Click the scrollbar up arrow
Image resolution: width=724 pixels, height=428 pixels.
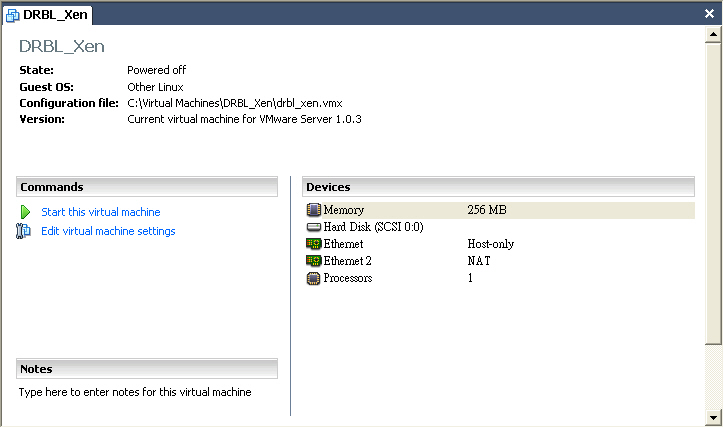(713, 35)
